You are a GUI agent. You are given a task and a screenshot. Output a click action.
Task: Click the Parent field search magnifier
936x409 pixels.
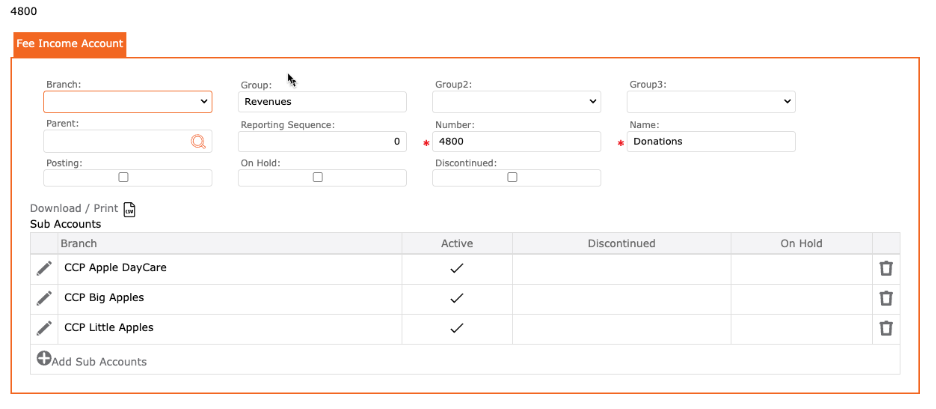(x=198, y=142)
